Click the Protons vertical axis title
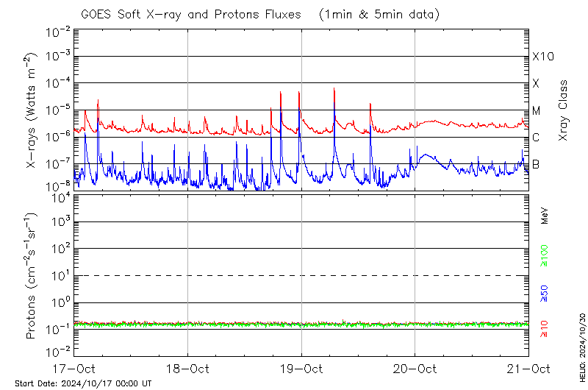The width and height of the screenshot is (588, 390). (x=32, y=276)
